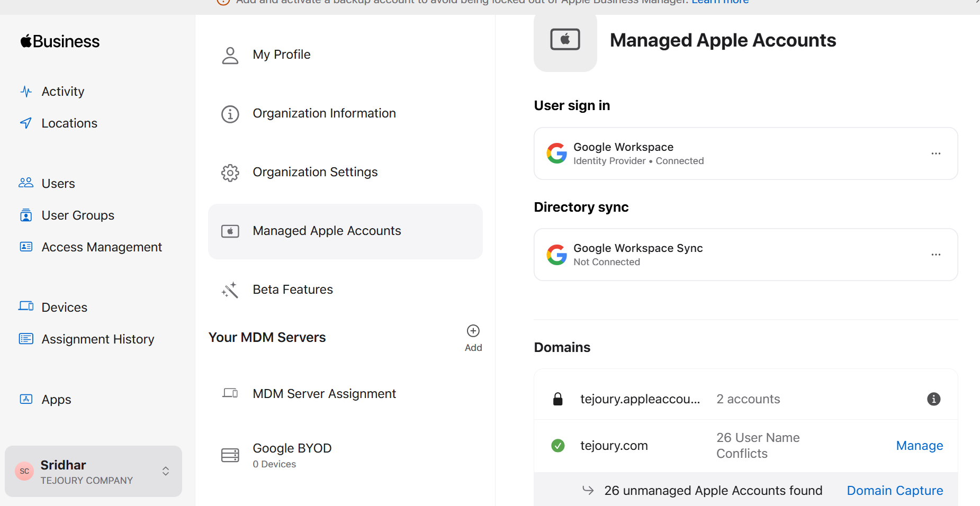
Task: Open Google Workspace Sync options menu
Action: tap(936, 255)
